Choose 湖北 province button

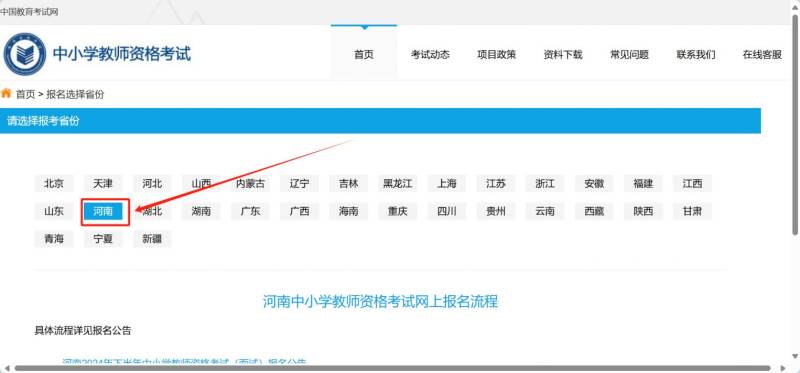click(152, 211)
